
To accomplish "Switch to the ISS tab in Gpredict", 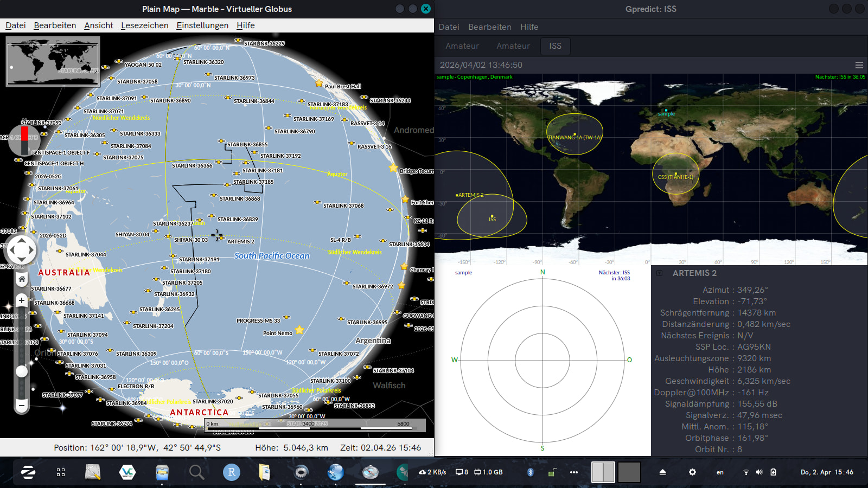I will pyautogui.click(x=555, y=46).
